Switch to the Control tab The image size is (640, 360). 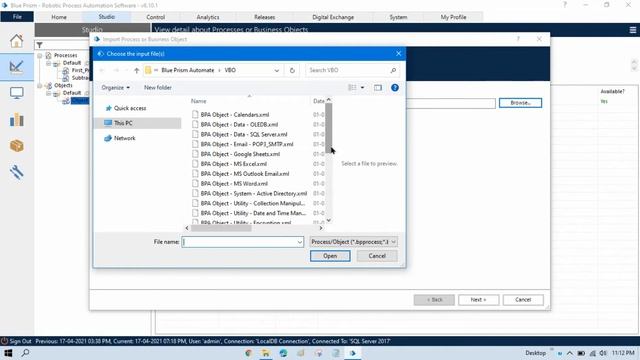[x=156, y=17]
